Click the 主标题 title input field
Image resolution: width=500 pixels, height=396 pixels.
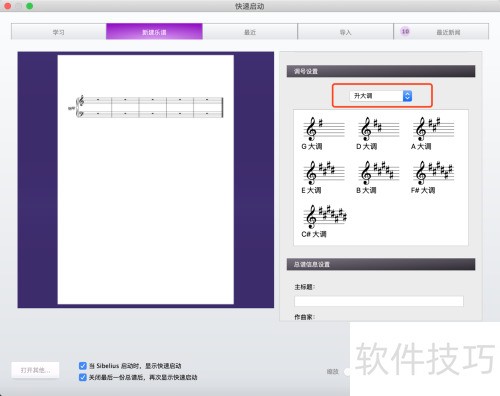tap(379, 301)
